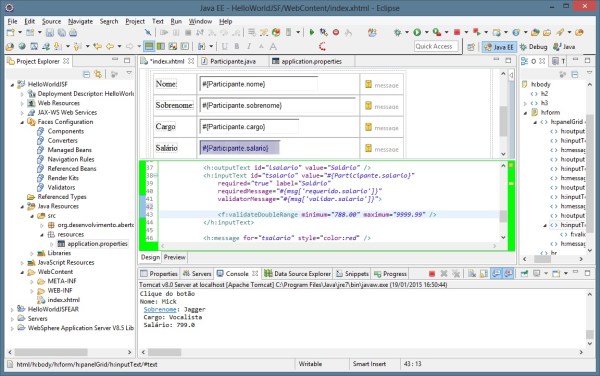Open the Navigate menu
The height and width of the screenshot is (376, 600).
click(80, 21)
